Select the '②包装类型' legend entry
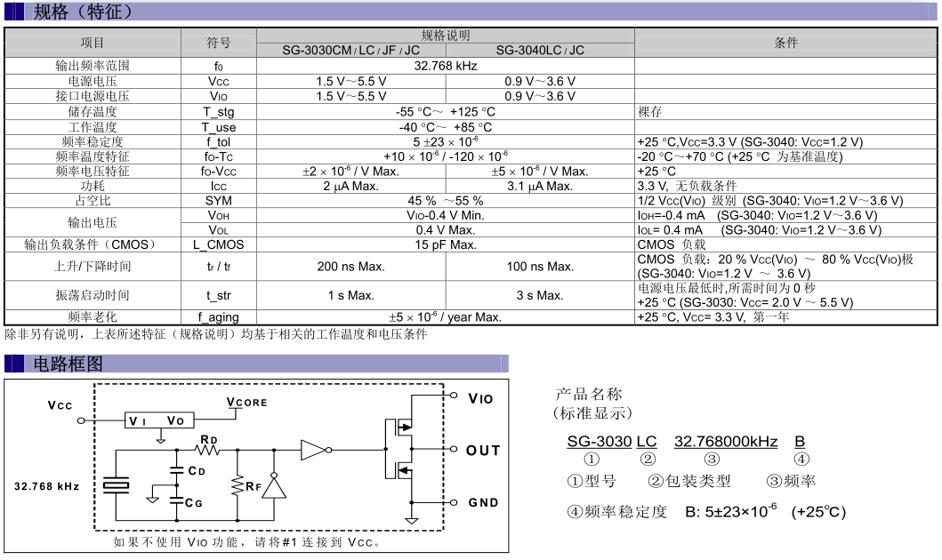The width and height of the screenshot is (942, 560). click(x=689, y=481)
